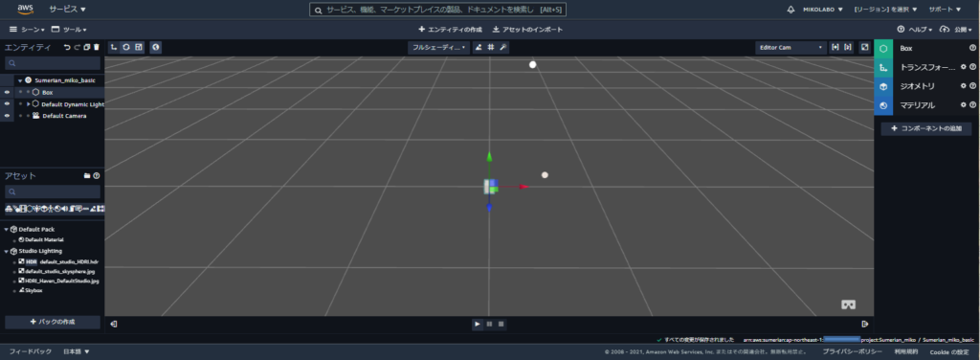Click the play button below the viewport

[x=478, y=324]
